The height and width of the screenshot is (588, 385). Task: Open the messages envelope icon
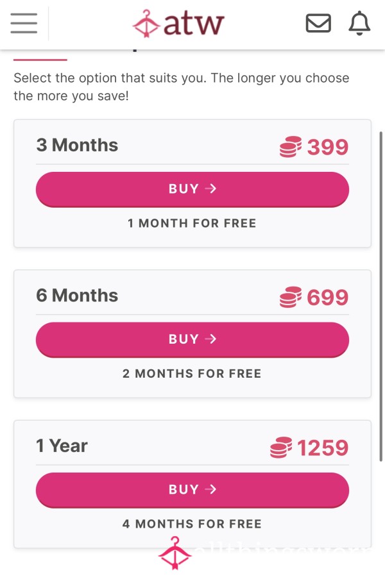pyautogui.click(x=318, y=23)
